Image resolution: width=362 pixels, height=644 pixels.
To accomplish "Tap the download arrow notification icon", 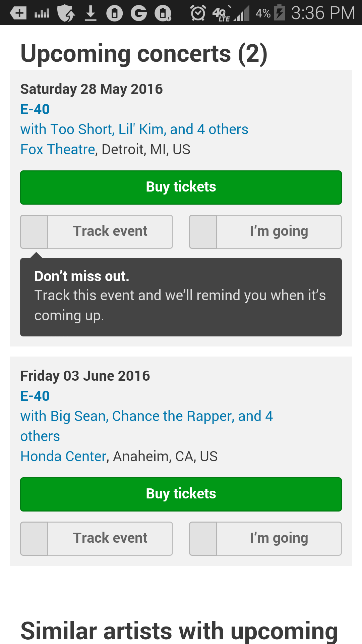I will tap(90, 13).
